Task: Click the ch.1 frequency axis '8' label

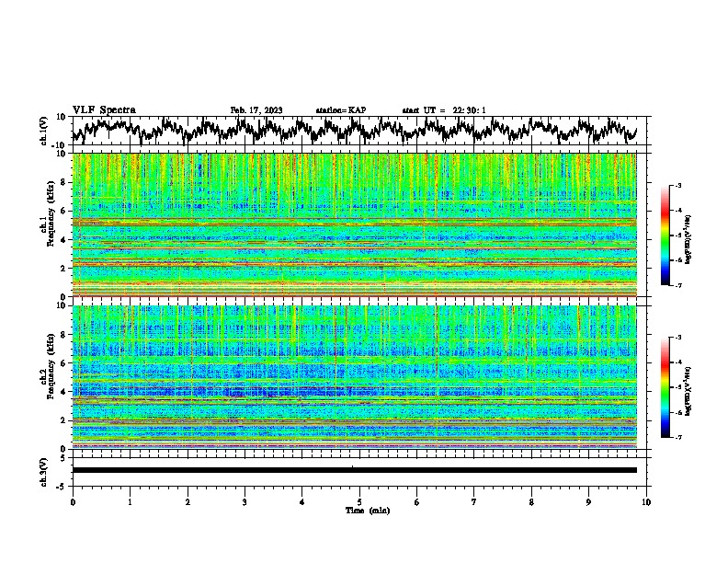Action: [x=63, y=182]
